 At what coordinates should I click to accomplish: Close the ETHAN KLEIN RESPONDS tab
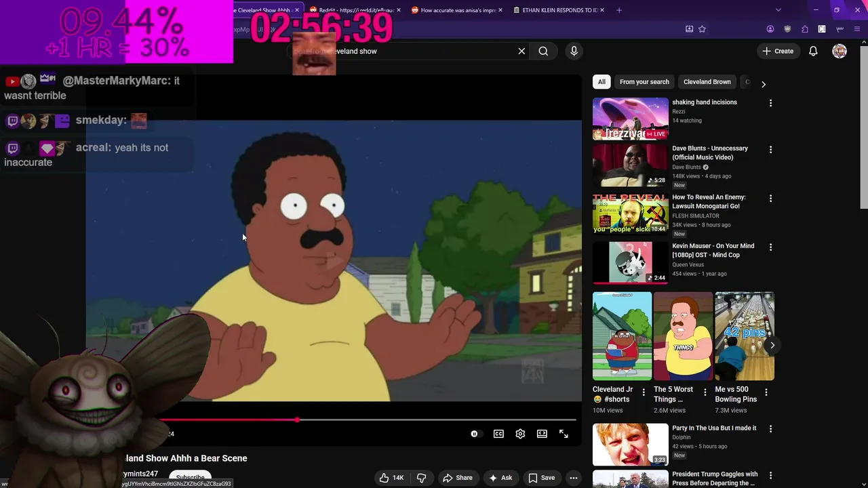[602, 10]
